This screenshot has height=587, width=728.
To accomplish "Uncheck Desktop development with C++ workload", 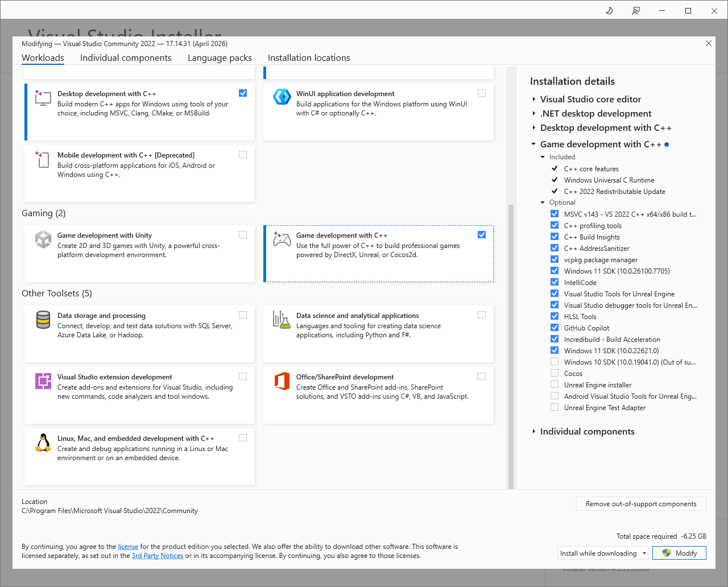I will (x=243, y=93).
